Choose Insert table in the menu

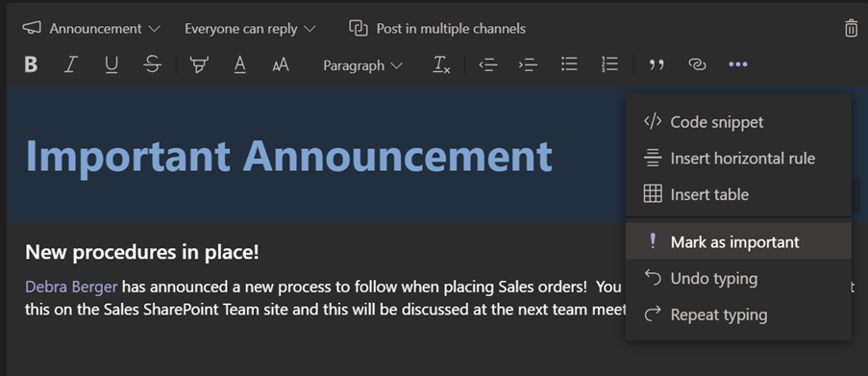pos(738,194)
